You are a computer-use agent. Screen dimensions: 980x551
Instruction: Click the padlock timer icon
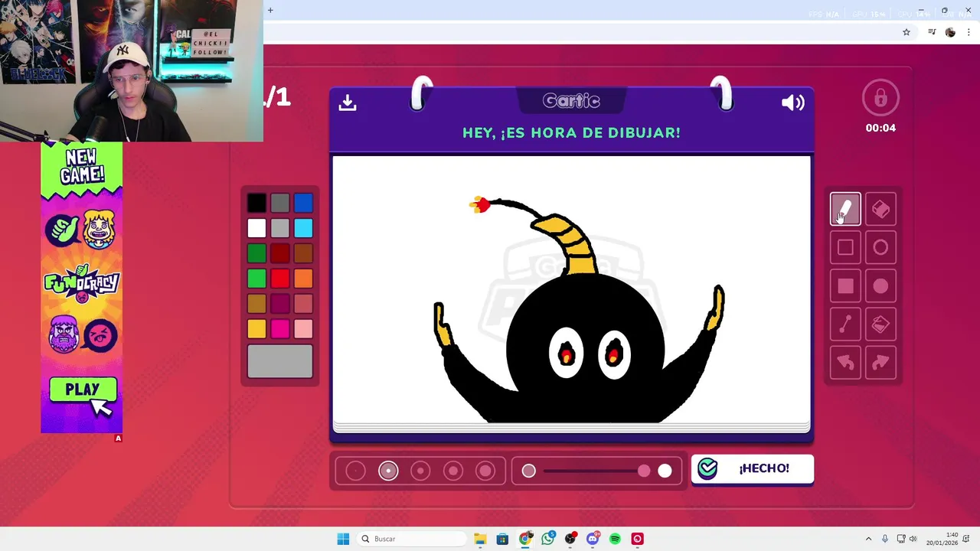(x=880, y=98)
